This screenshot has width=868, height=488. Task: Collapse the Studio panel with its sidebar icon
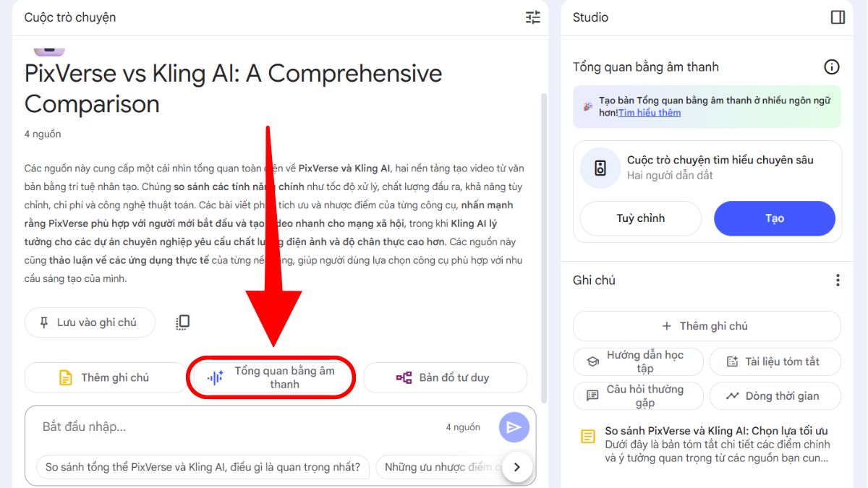838,17
